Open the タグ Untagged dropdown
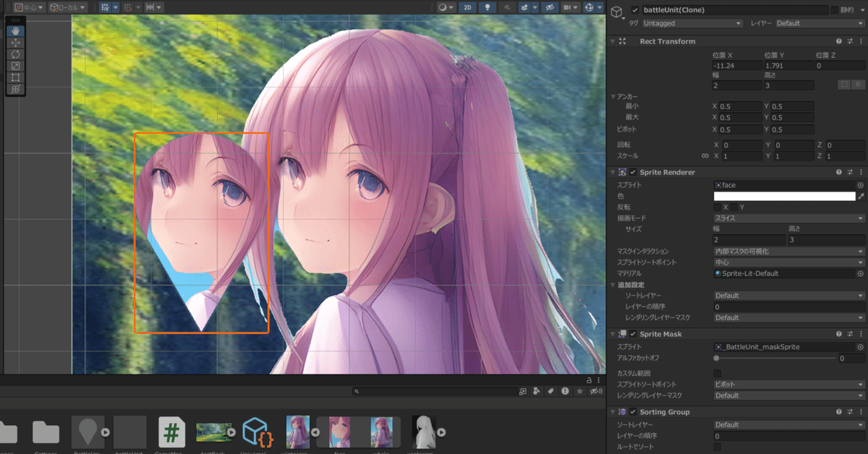Screen dimensions: 868x454 click(x=692, y=23)
